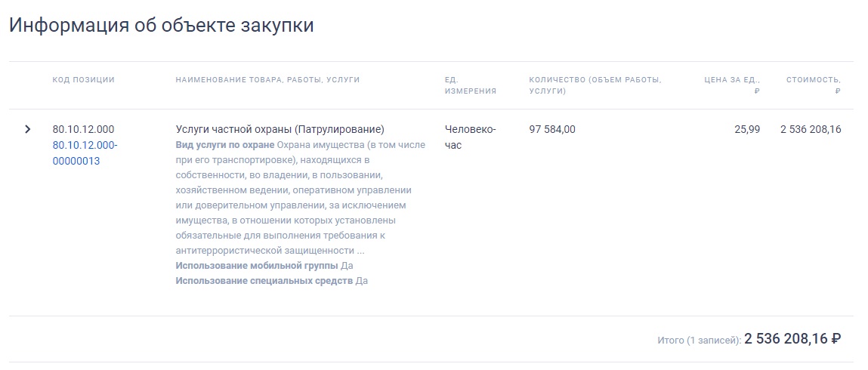Image resolution: width=868 pixels, height=370 pixels.
Task: Click the 'Вид услуги по охране' label
Action: [224, 145]
